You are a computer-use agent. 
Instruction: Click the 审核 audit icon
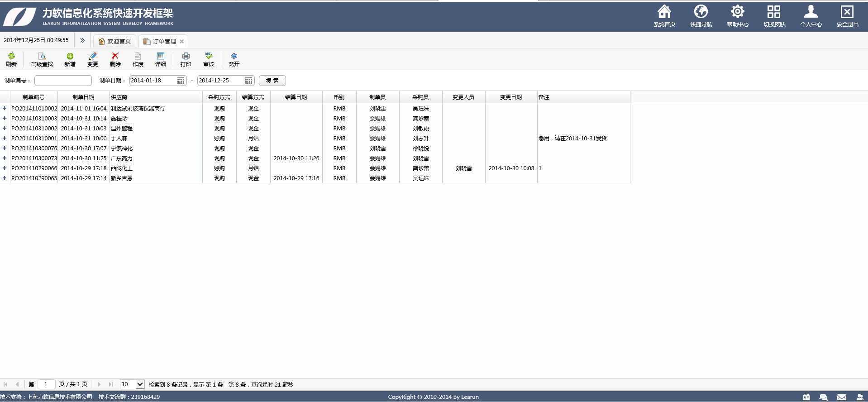(209, 56)
